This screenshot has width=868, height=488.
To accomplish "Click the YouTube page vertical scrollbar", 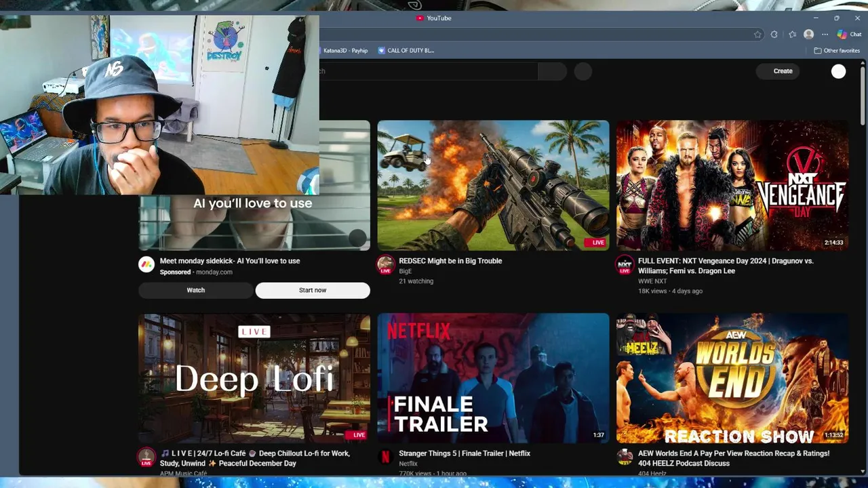I will click(x=863, y=95).
